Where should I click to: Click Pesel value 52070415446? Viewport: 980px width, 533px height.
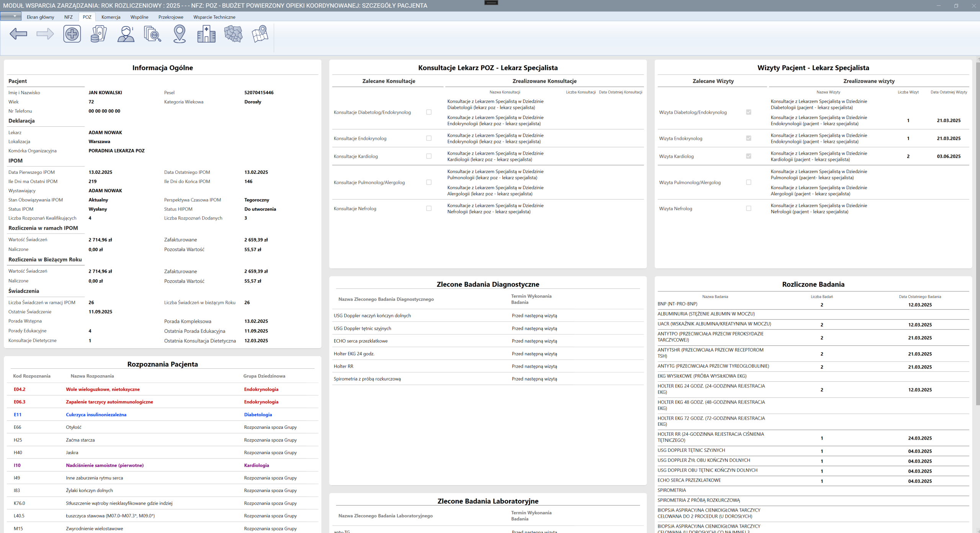(x=259, y=93)
